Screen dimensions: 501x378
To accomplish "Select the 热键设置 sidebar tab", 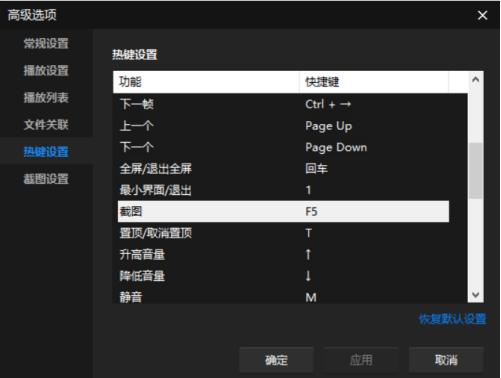I will coord(46,152).
